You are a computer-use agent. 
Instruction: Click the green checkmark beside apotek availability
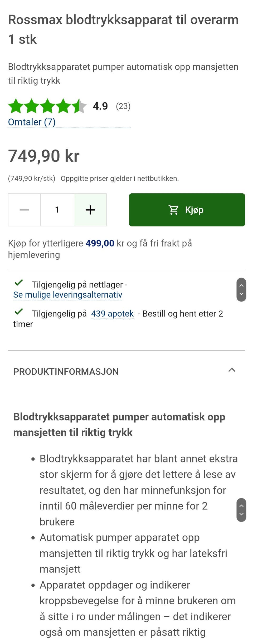pos(19,311)
